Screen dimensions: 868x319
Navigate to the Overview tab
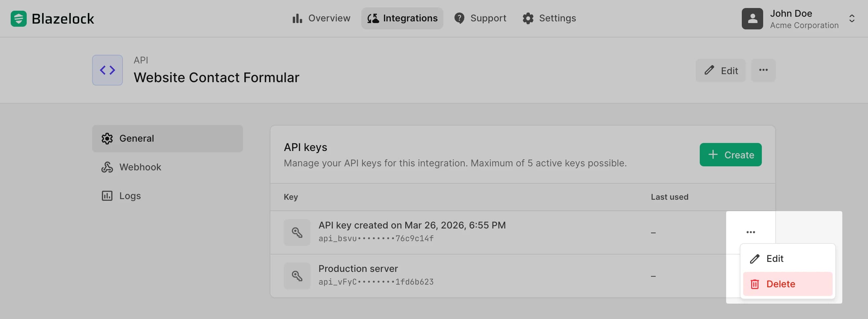click(321, 18)
